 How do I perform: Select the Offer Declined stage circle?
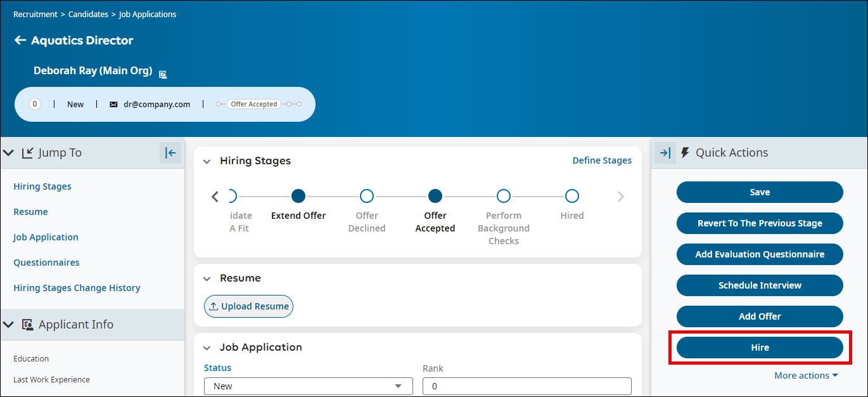pyautogui.click(x=367, y=196)
